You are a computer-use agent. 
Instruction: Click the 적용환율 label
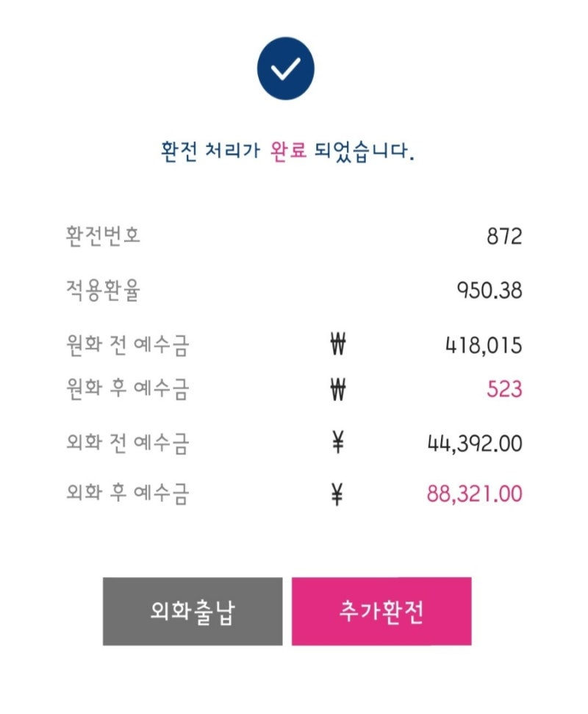pyautogui.click(x=104, y=290)
